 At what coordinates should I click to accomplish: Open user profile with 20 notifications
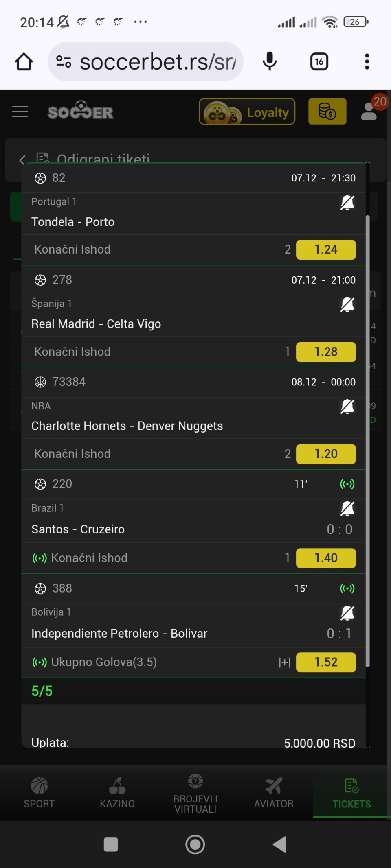[x=370, y=111]
